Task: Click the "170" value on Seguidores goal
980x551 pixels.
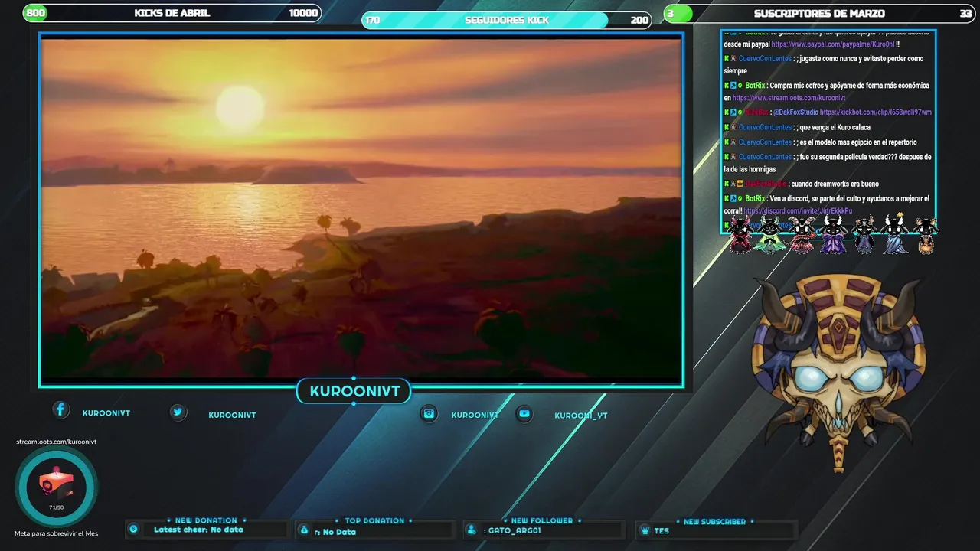Action: coord(373,20)
